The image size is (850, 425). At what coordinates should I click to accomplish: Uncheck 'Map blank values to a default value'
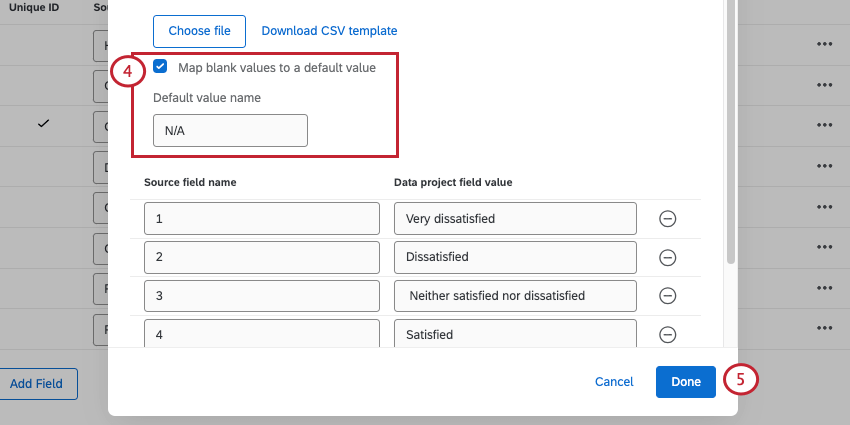point(160,67)
